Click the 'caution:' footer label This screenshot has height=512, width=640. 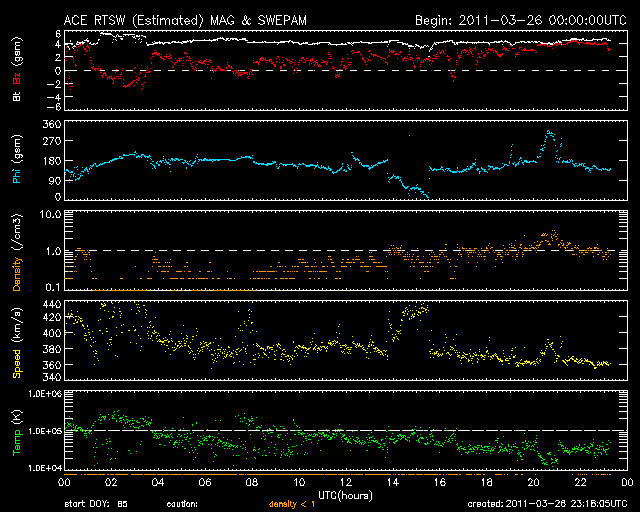pos(182,505)
